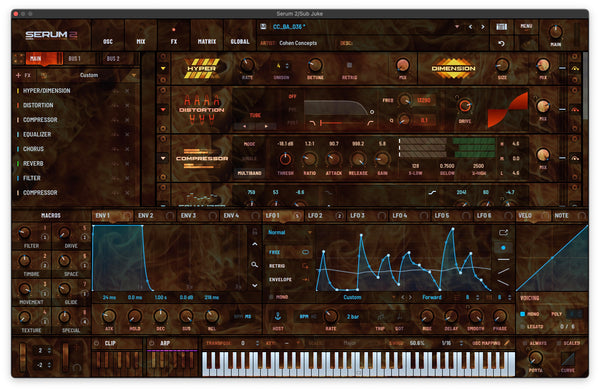Image resolution: width=600 pixels, height=391 pixels.
Task: Click the preset save disk icon
Action: (x=263, y=26)
